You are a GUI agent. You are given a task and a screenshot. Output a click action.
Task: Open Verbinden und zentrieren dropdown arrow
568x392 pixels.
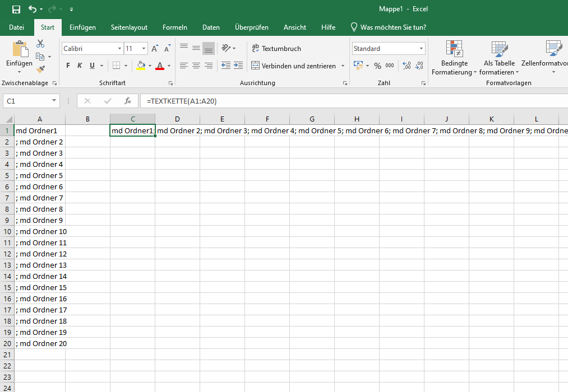[343, 66]
